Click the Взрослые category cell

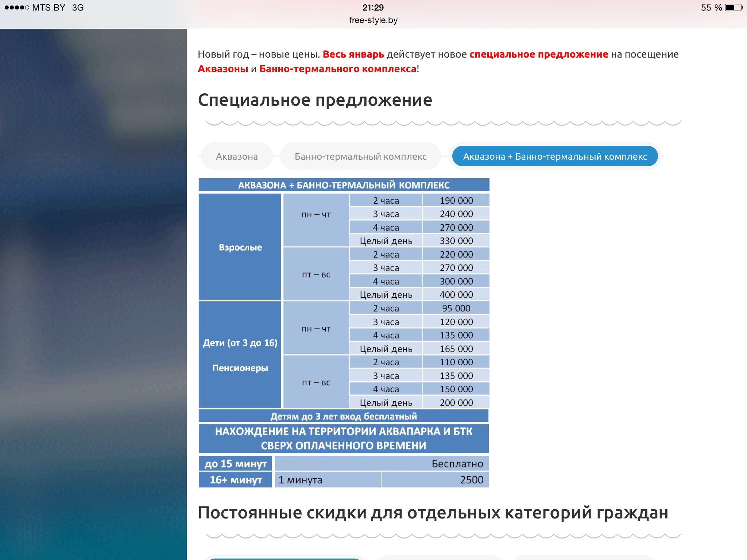[x=240, y=247]
